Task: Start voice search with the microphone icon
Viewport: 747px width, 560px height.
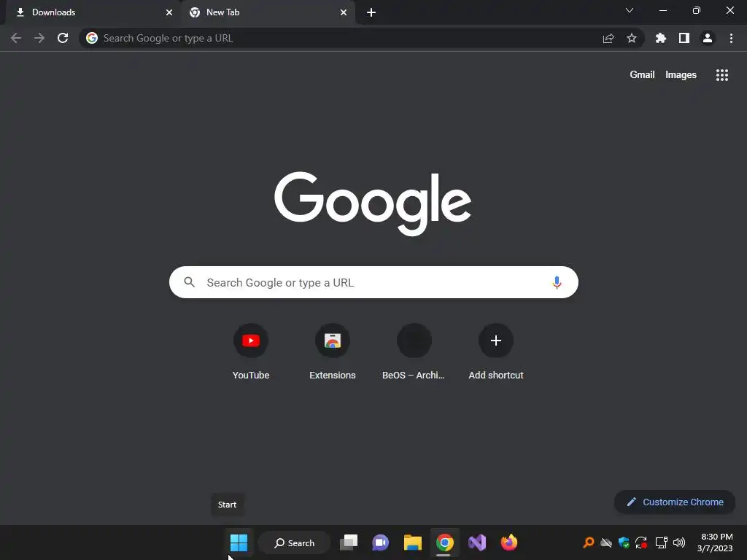Action: pos(557,282)
